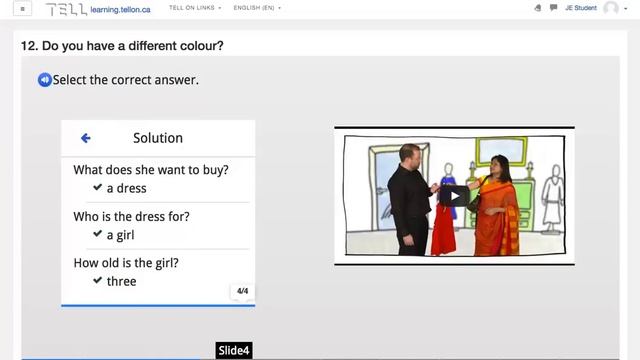Click the Slide4 label
The height and width of the screenshot is (360, 640).
(x=234, y=351)
